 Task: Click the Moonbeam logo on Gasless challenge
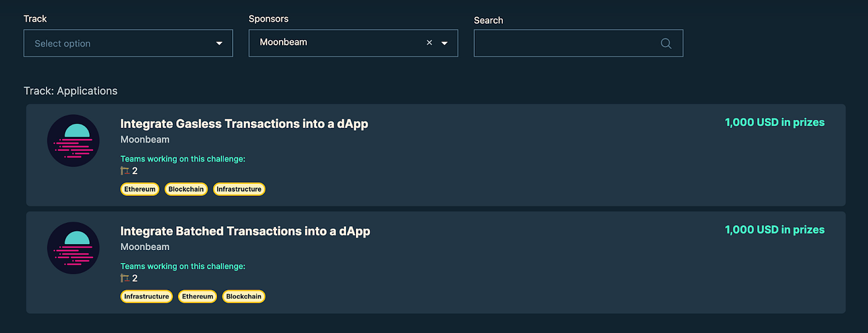[73, 141]
